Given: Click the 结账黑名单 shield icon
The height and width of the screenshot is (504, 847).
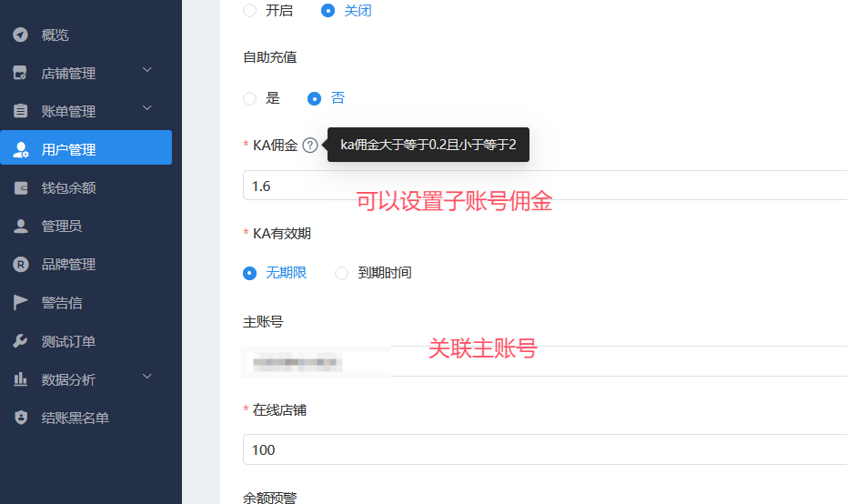Looking at the screenshot, I should point(21,418).
